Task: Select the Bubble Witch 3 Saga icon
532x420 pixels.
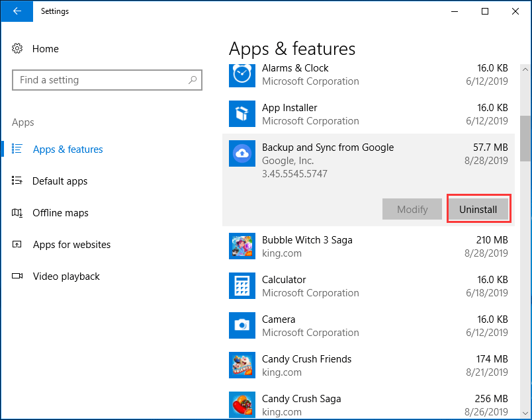Action: [242, 246]
